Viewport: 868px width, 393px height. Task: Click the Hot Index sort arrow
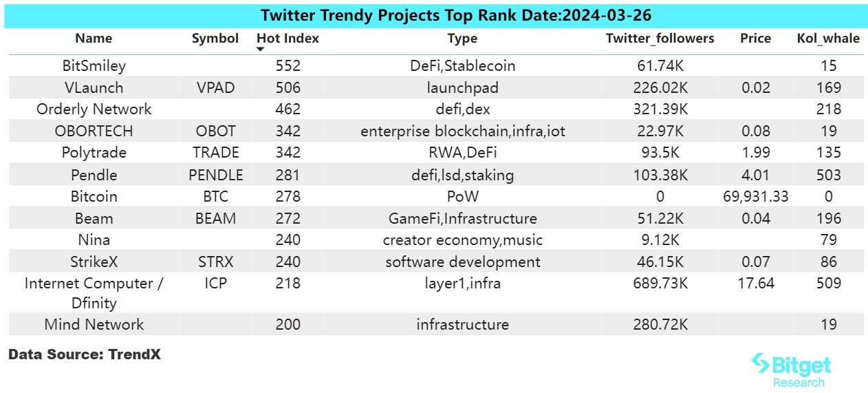click(x=261, y=50)
